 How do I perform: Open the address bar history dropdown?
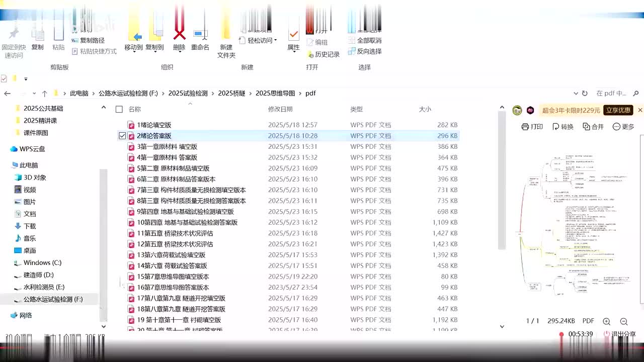click(576, 94)
